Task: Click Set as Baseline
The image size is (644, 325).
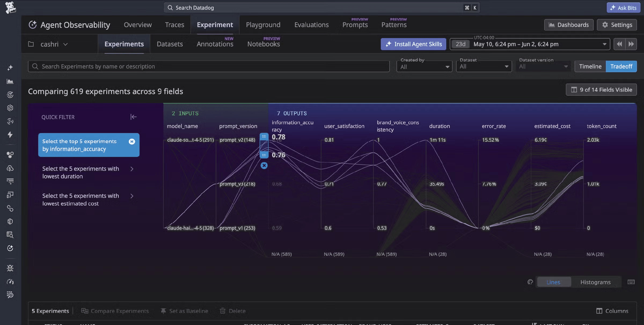Action: [184, 311]
